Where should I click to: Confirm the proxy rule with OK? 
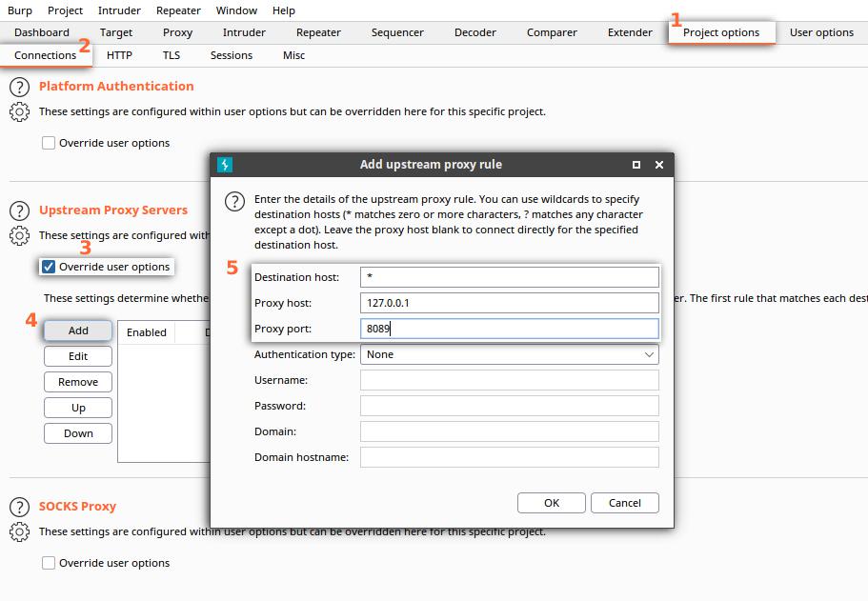click(x=552, y=503)
